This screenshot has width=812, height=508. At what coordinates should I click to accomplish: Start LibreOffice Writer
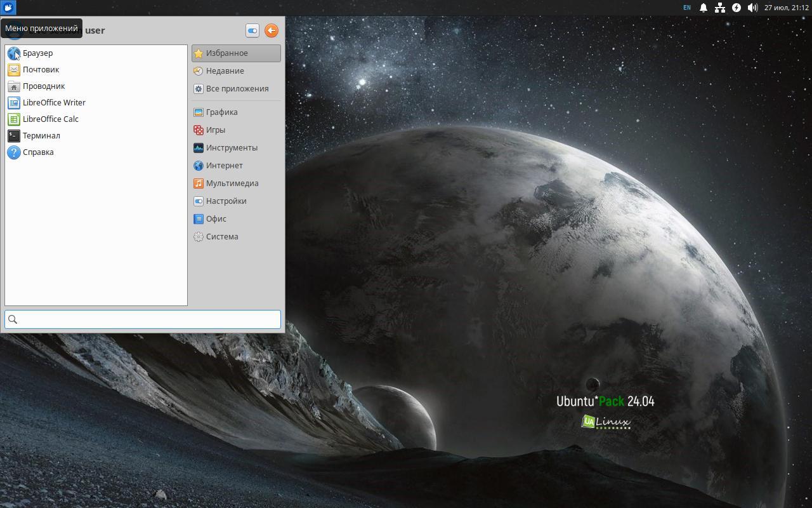pyautogui.click(x=96, y=103)
